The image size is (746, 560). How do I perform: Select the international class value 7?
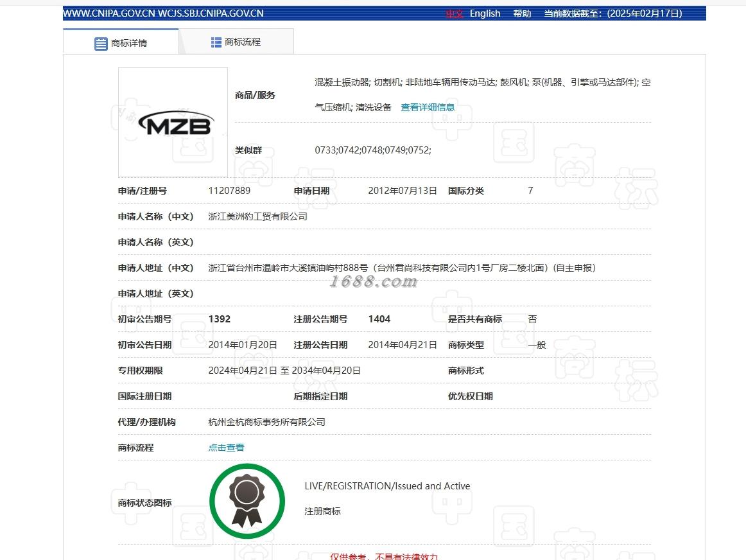[530, 191]
